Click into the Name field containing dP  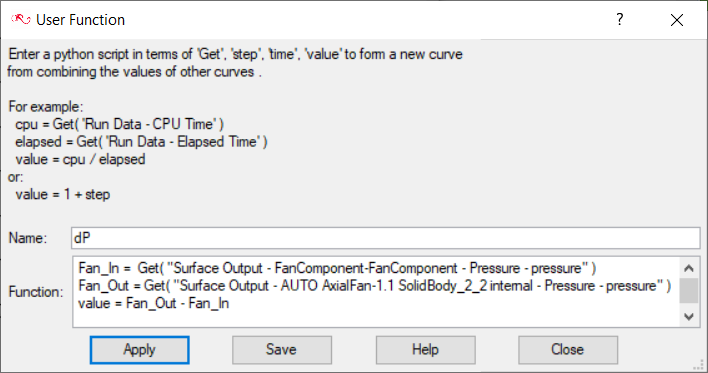[x=386, y=238]
